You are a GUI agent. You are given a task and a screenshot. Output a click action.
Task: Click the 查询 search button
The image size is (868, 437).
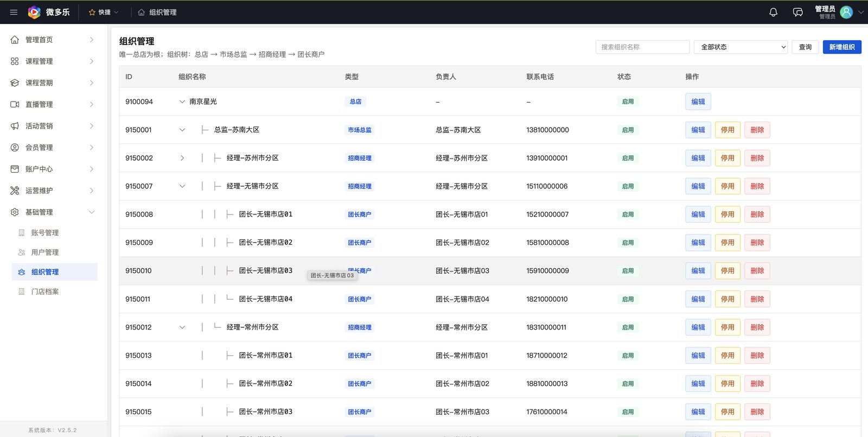pos(805,47)
